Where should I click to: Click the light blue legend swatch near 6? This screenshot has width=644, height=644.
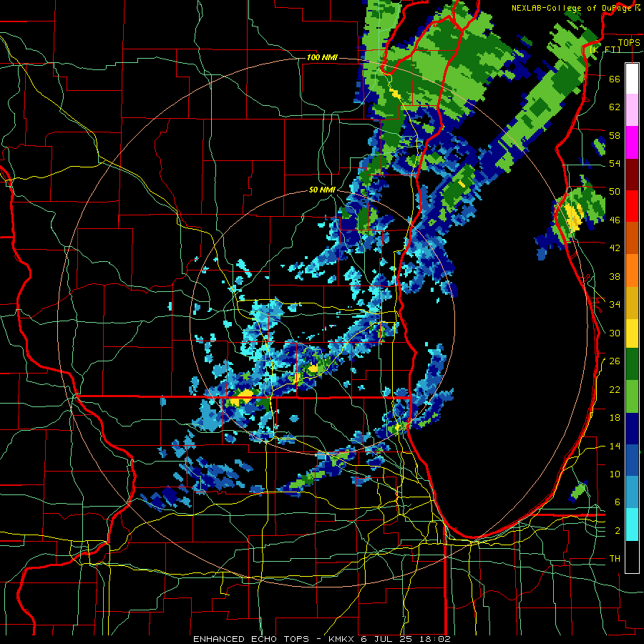point(632,492)
